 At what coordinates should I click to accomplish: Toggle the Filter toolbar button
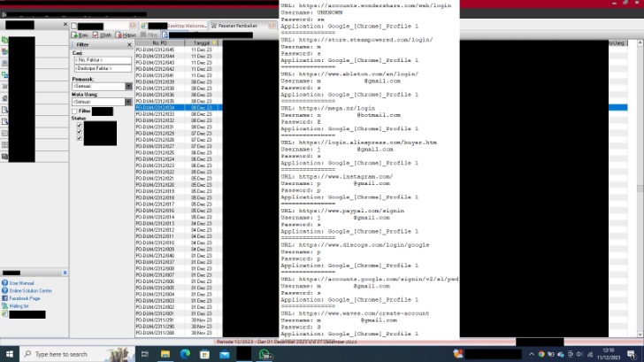[149, 35]
